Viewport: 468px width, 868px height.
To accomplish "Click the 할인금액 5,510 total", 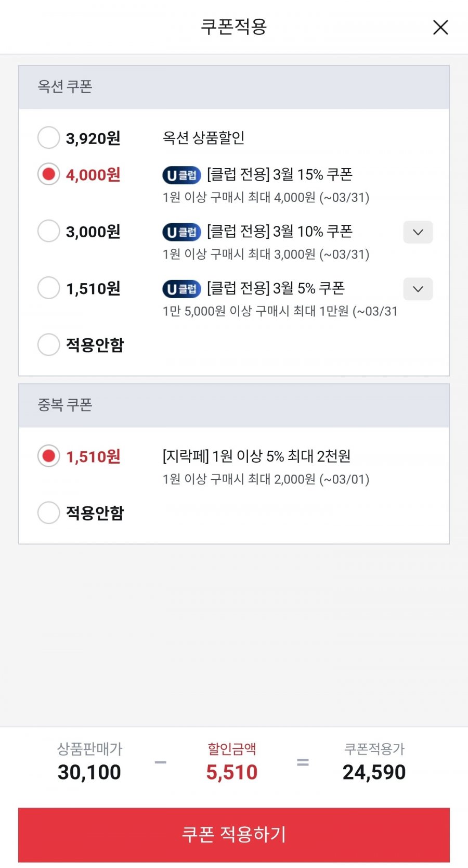I will (x=232, y=772).
